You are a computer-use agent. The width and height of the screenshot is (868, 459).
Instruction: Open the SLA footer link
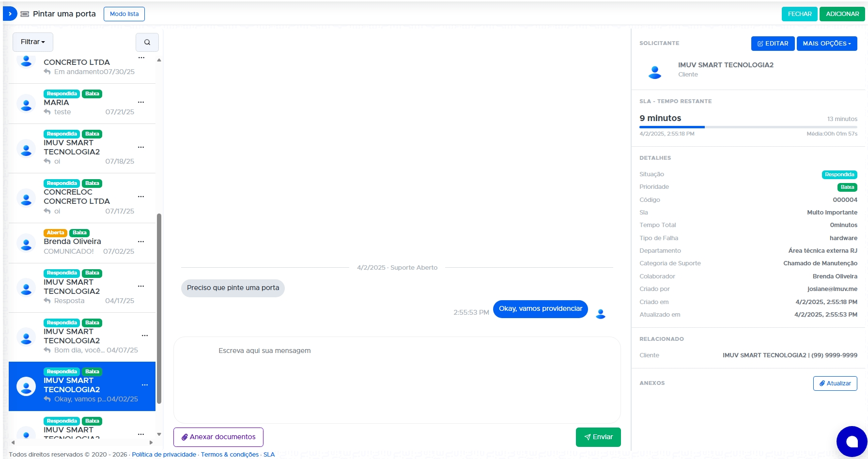pos(269,455)
